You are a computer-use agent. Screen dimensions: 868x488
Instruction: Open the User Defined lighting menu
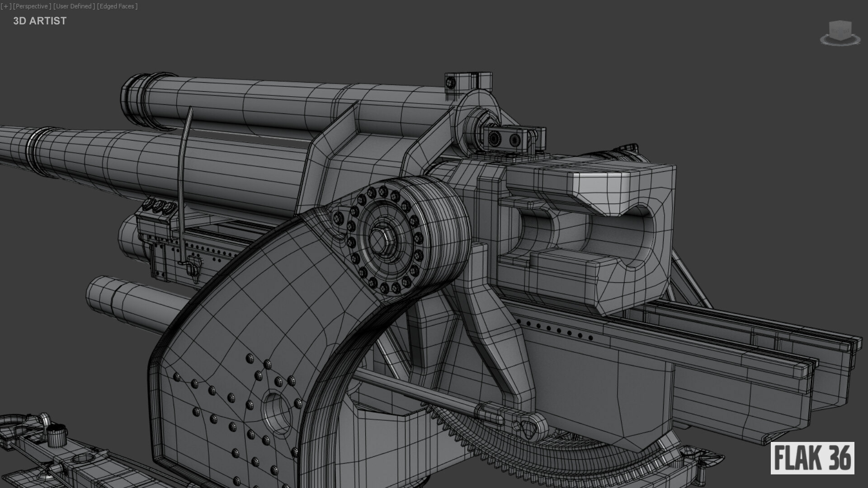click(x=74, y=6)
